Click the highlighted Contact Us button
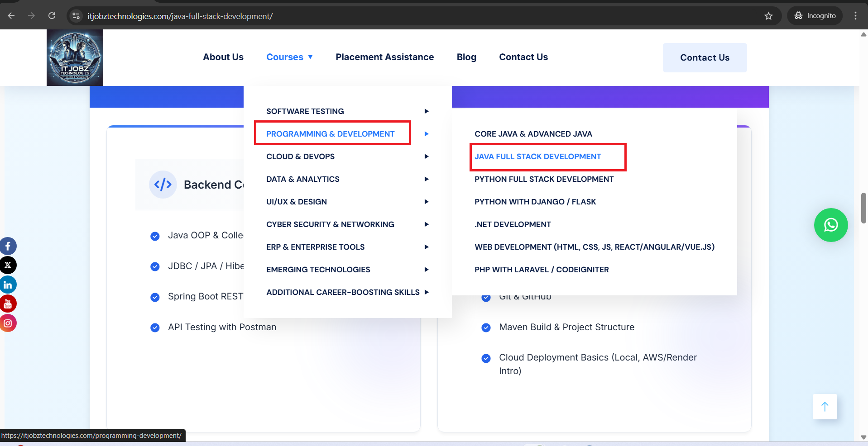The height and width of the screenshot is (446, 868). 704,57
